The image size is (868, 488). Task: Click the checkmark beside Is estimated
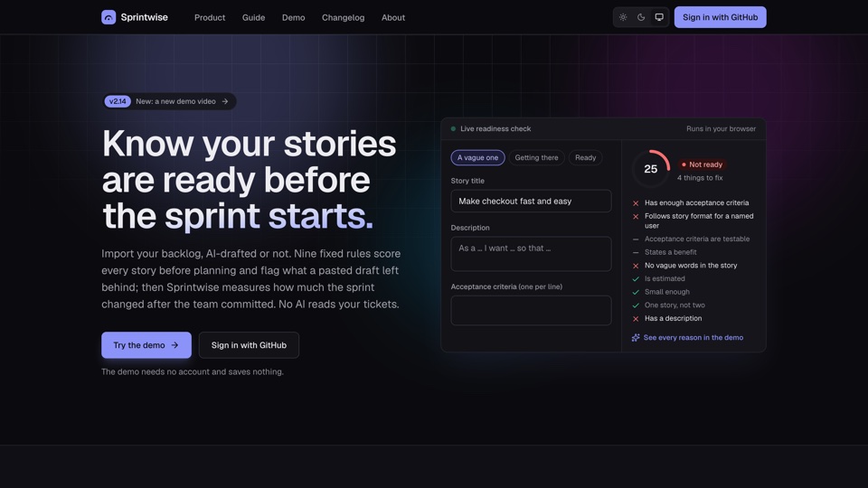tap(636, 279)
